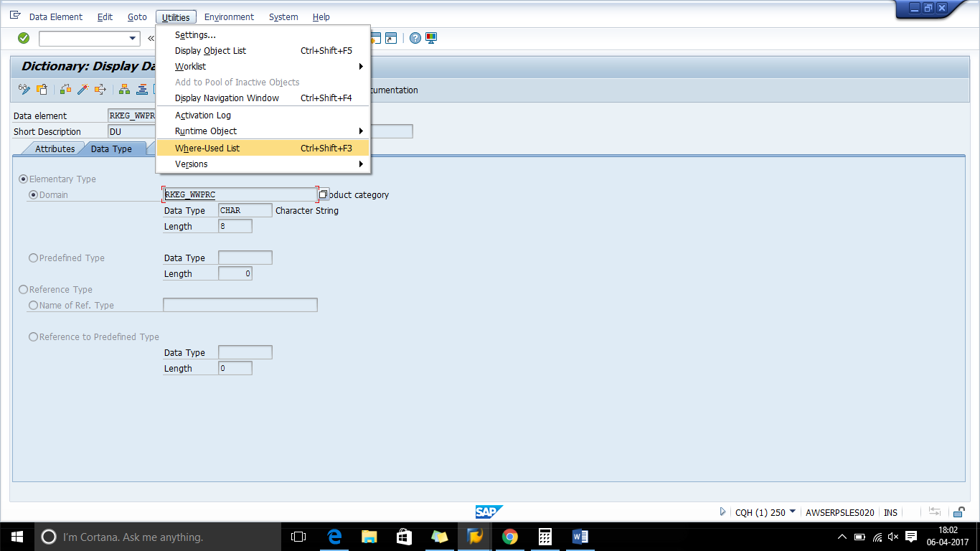Viewport: 980px width, 551px height.
Task: Switch to the Attributes tab
Action: (x=54, y=149)
